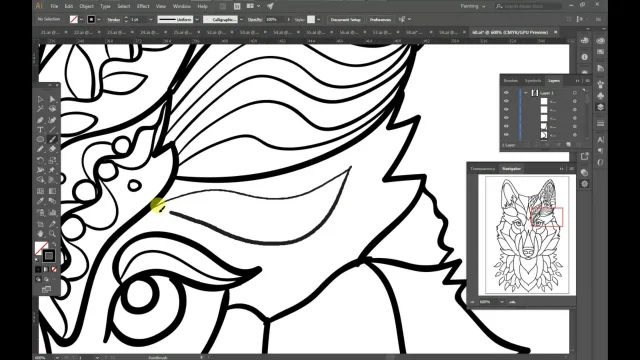Toggle eye of first sublayer under Layer 1

click(506, 101)
